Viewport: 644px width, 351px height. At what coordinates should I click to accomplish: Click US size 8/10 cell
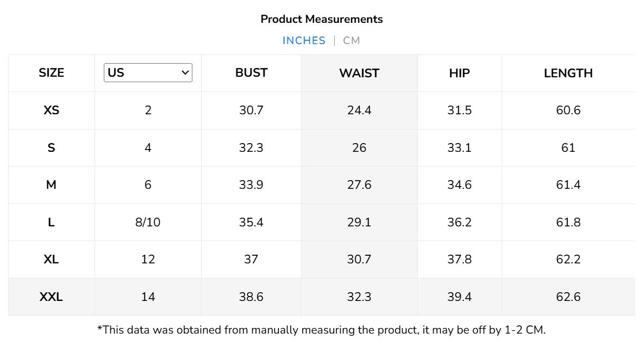tap(148, 223)
